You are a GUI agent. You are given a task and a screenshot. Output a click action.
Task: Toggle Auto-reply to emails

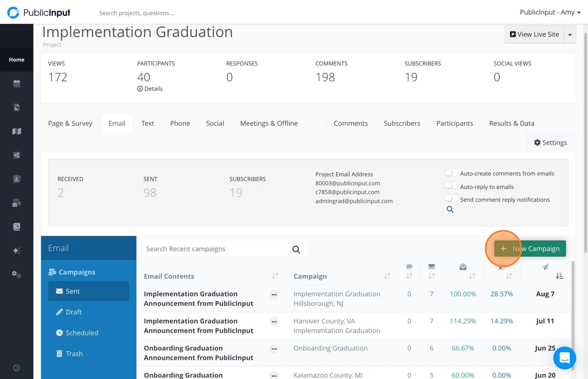point(451,186)
